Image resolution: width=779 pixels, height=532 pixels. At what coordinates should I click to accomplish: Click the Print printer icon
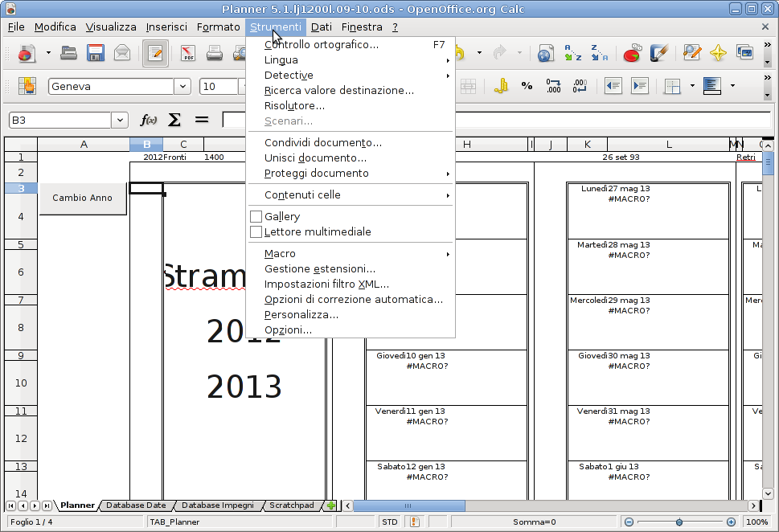[214, 53]
